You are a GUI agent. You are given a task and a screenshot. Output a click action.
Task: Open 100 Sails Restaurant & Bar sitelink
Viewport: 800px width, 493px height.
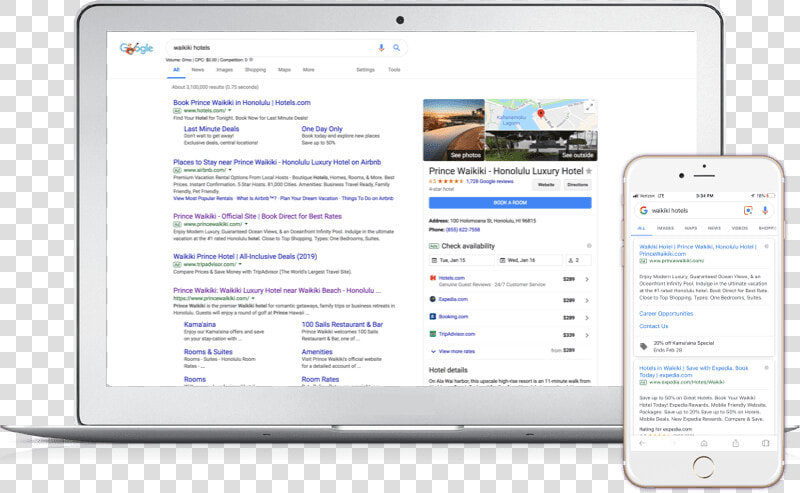pos(342,325)
